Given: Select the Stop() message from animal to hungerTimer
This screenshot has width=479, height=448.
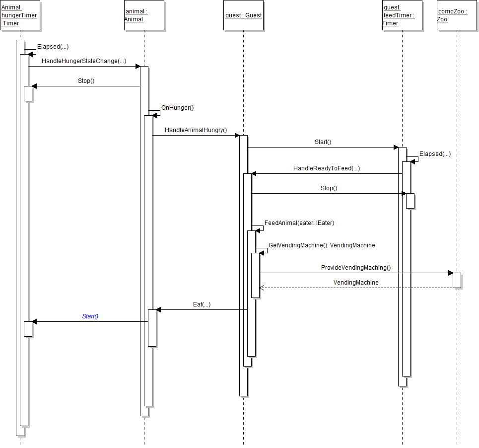Looking at the screenshot, I should point(86,81).
